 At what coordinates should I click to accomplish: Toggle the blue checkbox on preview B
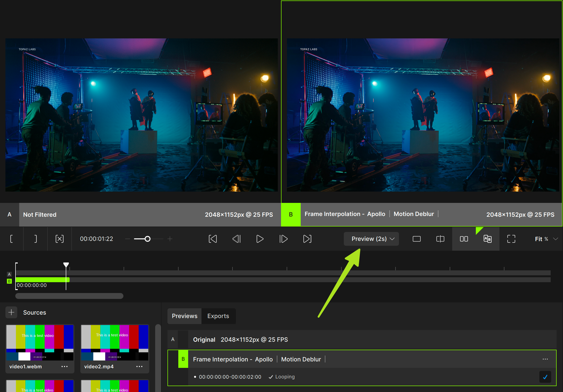click(x=545, y=377)
